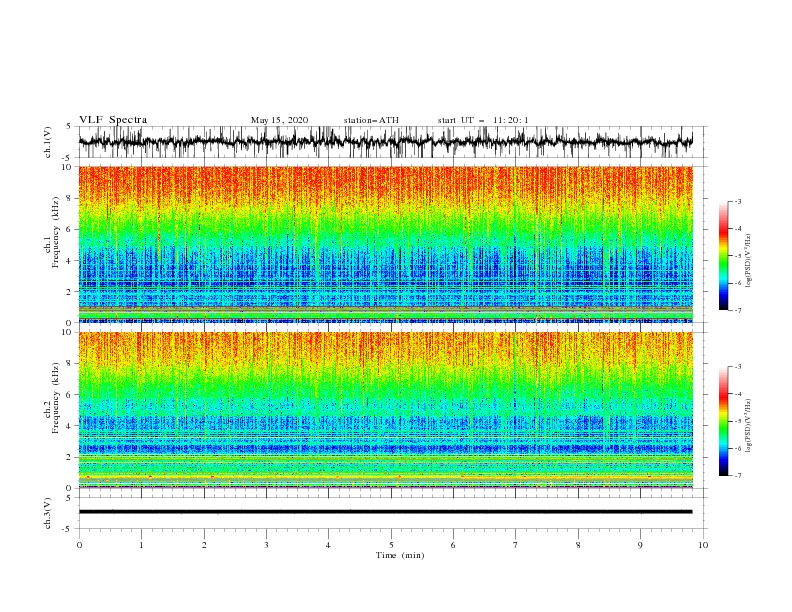Click the ch.1 color scale bar
The height and width of the screenshot is (612, 792).
(x=723, y=255)
